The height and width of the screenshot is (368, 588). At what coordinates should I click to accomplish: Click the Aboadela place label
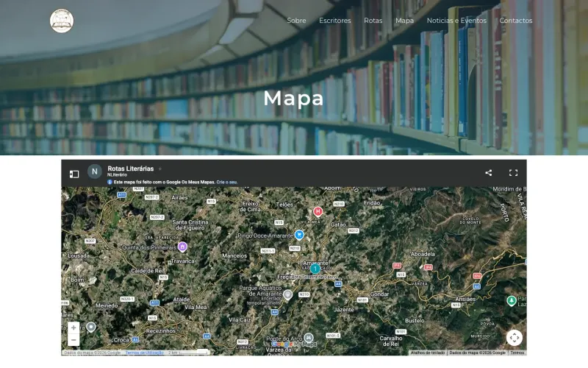click(423, 254)
